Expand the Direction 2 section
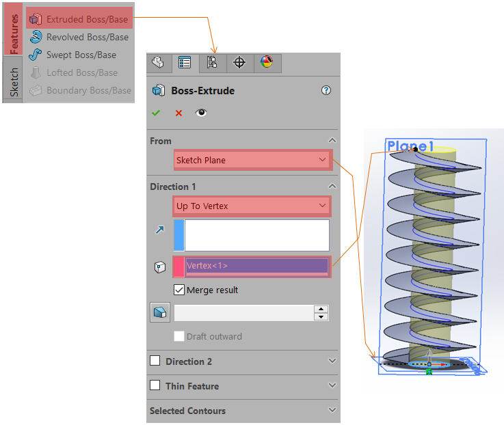Image resolution: width=504 pixels, height=425 pixels. click(332, 361)
